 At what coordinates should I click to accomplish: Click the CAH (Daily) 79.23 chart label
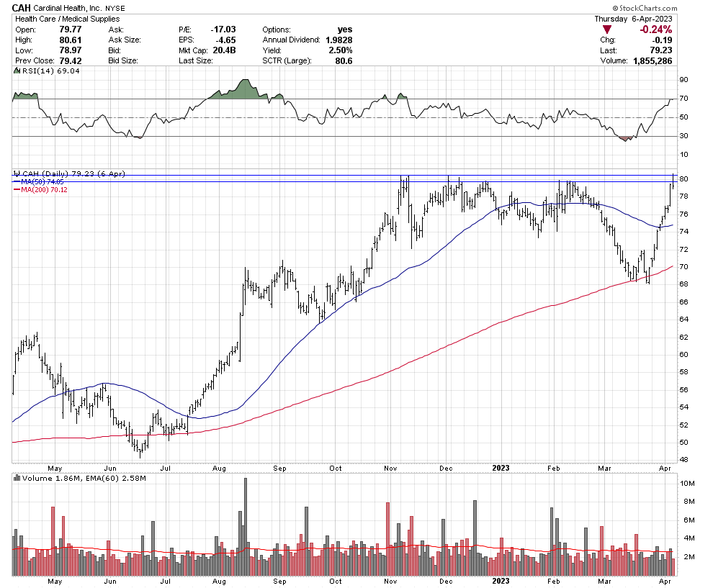point(73,173)
